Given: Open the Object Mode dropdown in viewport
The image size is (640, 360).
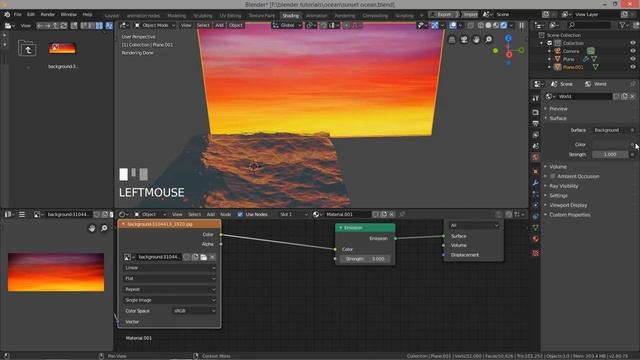Looking at the screenshot, I should pyautogui.click(x=155, y=25).
